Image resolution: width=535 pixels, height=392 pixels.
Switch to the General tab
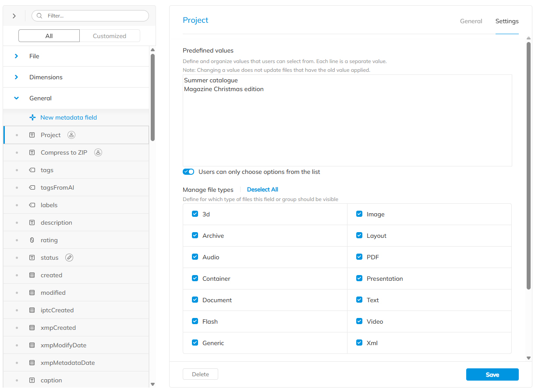click(x=471, y=21)
